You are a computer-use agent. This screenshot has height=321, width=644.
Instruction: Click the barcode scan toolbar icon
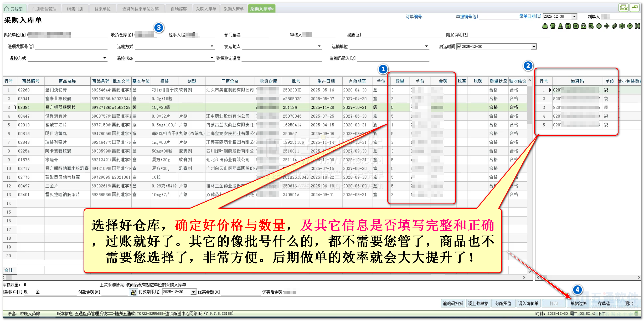coord(637,26)
